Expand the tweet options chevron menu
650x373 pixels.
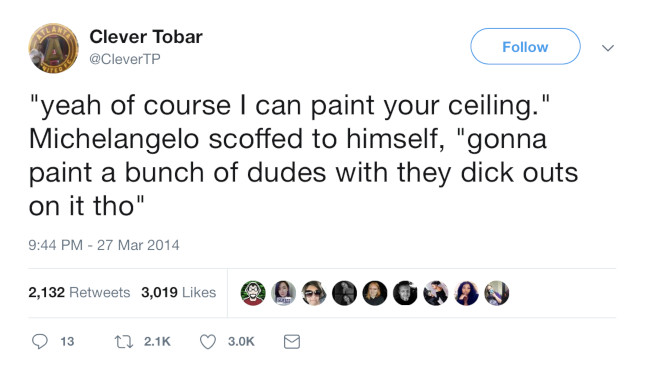[x=608, y=48]
